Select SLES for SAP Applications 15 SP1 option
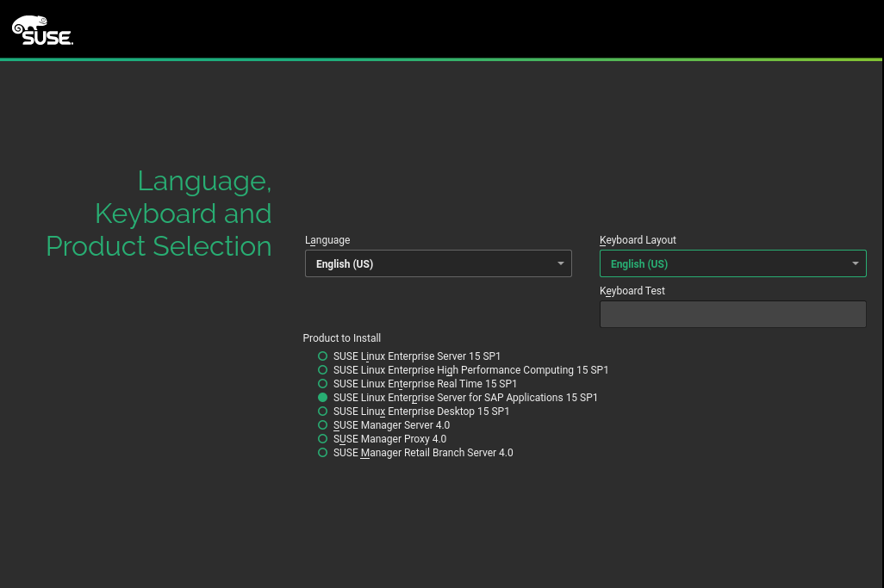 click(x=458, y=398)
